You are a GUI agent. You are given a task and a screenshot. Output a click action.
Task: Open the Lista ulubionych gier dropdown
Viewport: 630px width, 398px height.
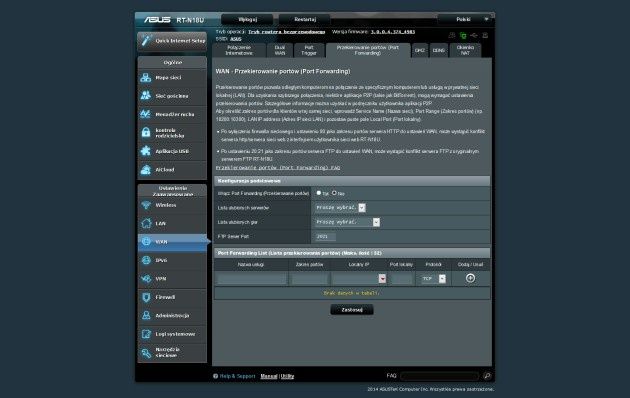[x=348, y=222]
